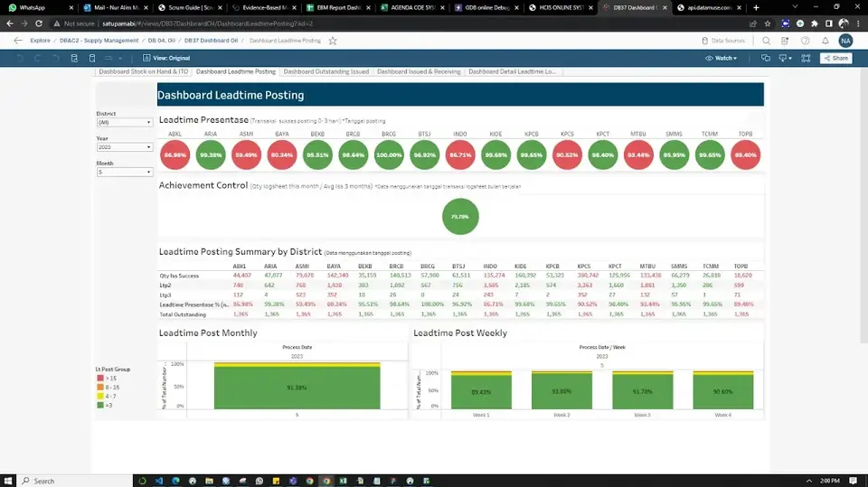Undo the last action in Tableau toolbar

[x=20, y=58]
